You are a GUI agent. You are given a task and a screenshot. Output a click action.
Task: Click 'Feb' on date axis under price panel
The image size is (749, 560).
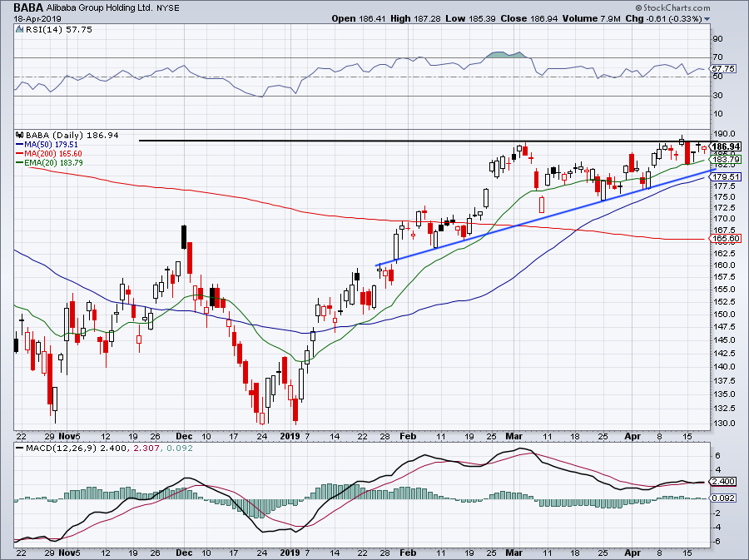click(408, 436)
